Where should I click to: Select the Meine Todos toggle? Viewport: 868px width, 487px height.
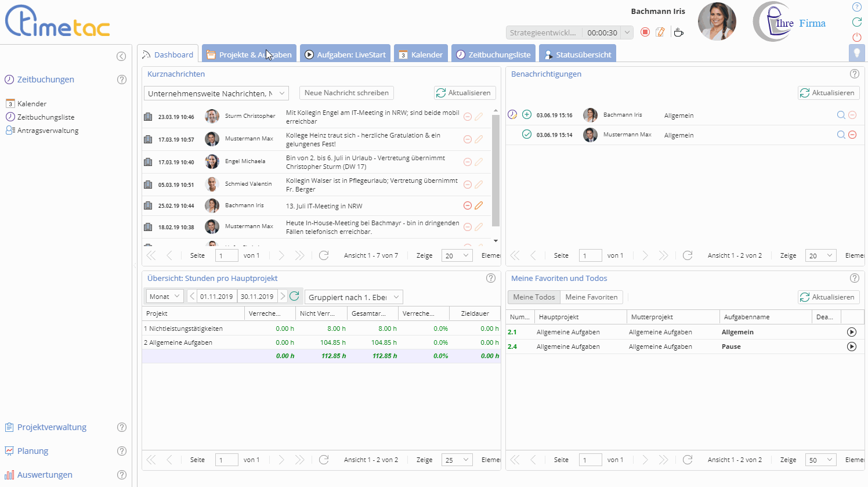(534, 297)
